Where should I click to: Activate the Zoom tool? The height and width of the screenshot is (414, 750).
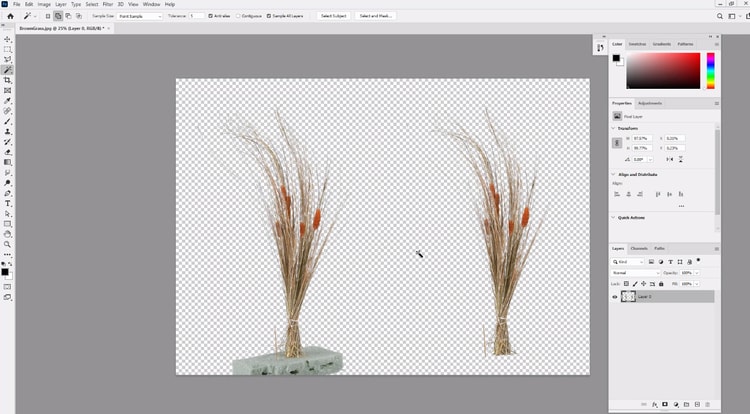8,244
